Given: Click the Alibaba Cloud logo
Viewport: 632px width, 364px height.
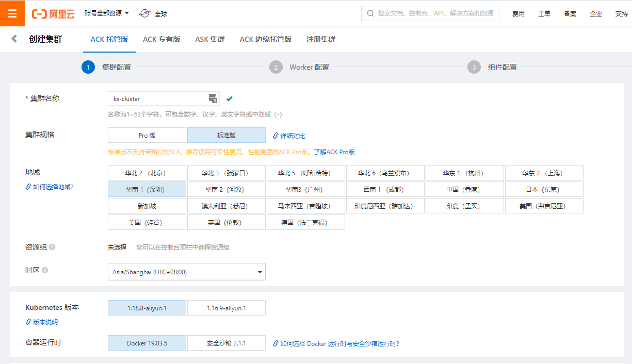Looking at the screenshot, I should tap(53, 14).
